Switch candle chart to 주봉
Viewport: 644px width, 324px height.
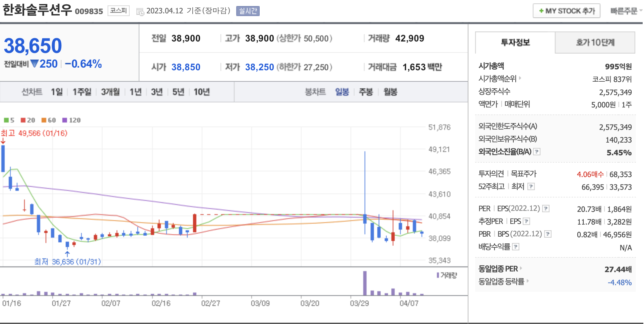click(x=366, y=92)
